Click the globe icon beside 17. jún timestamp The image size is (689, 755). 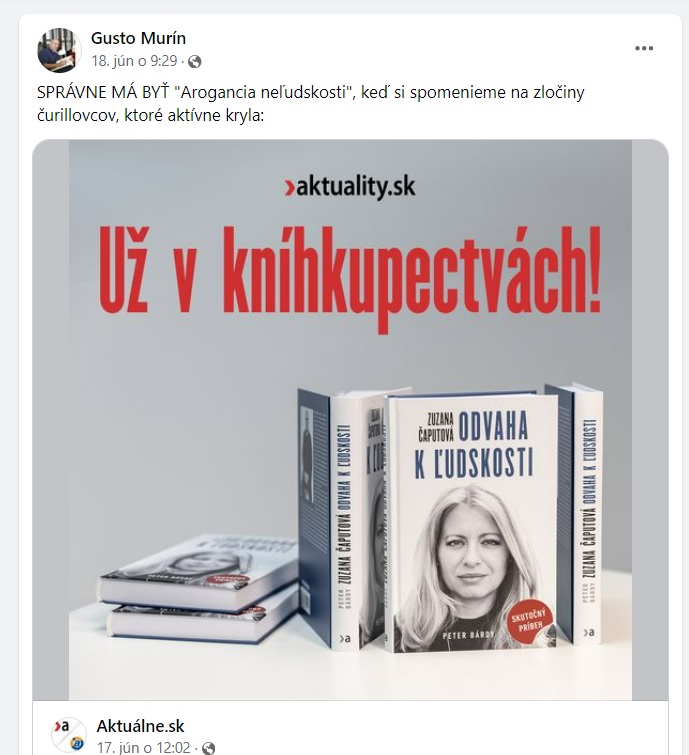tap(208, 748)
